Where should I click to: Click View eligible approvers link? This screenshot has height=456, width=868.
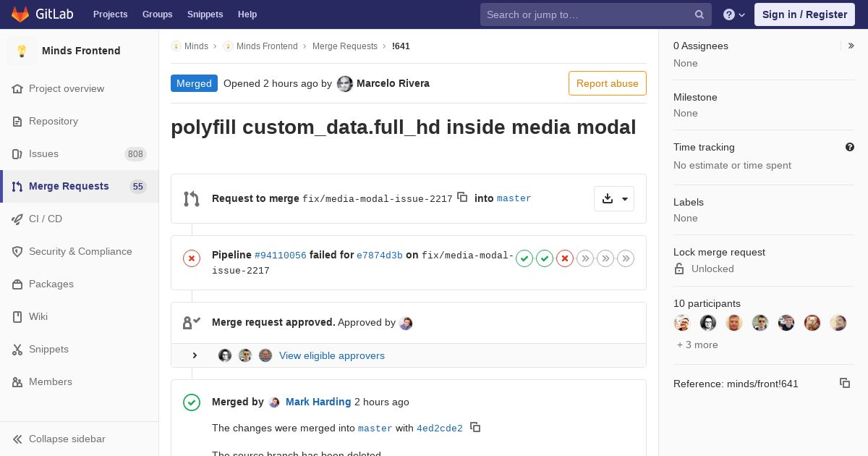click(332, 355)
